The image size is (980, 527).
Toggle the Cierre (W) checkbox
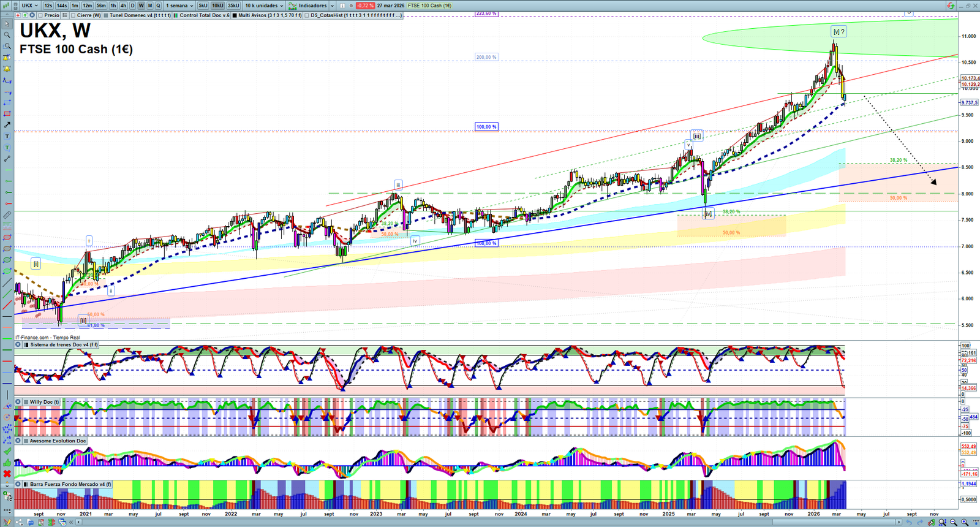click(73, 15)
